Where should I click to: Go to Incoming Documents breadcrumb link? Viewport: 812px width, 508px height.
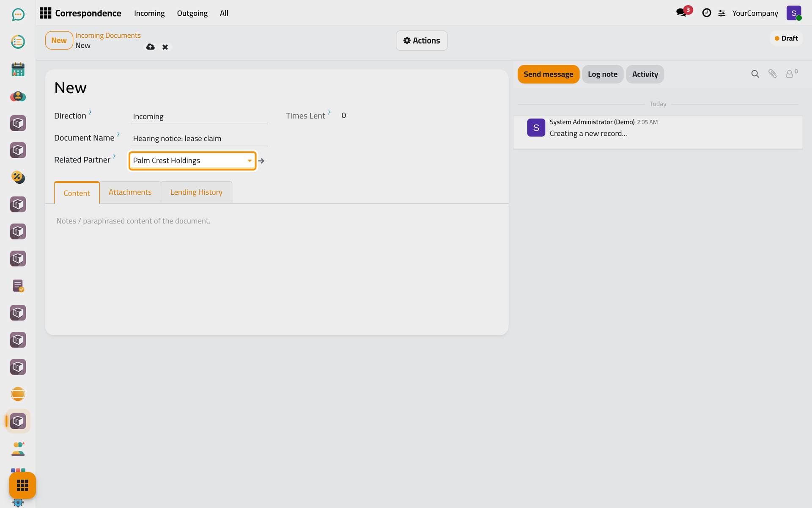(x=108, y=36)
